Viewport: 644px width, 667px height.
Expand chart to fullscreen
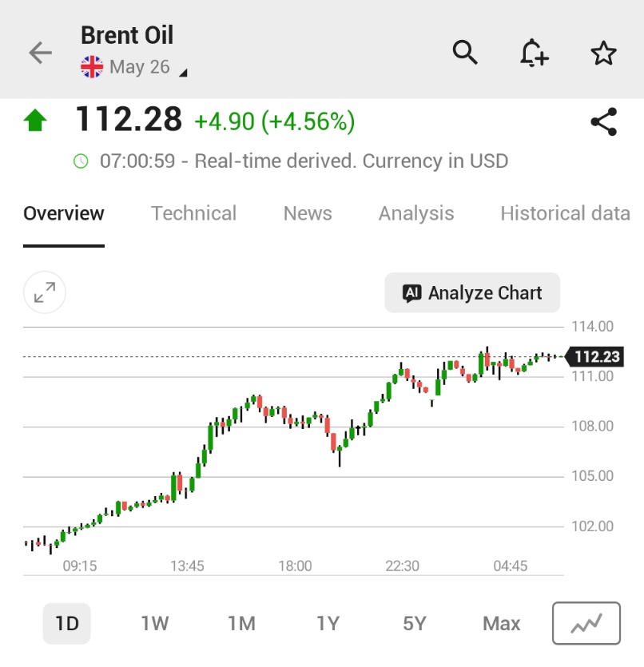tap(45, 292)
